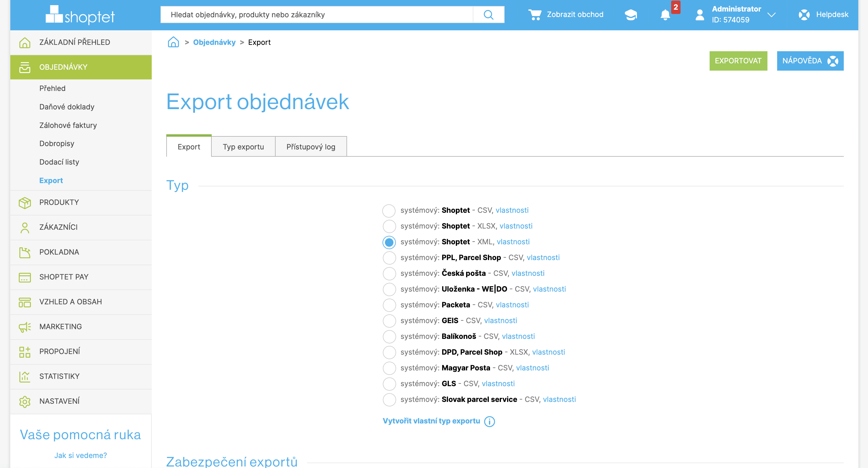Click the Shoptet Pay card icon
The width and height of the screenshot is (868, 468).
25,277
